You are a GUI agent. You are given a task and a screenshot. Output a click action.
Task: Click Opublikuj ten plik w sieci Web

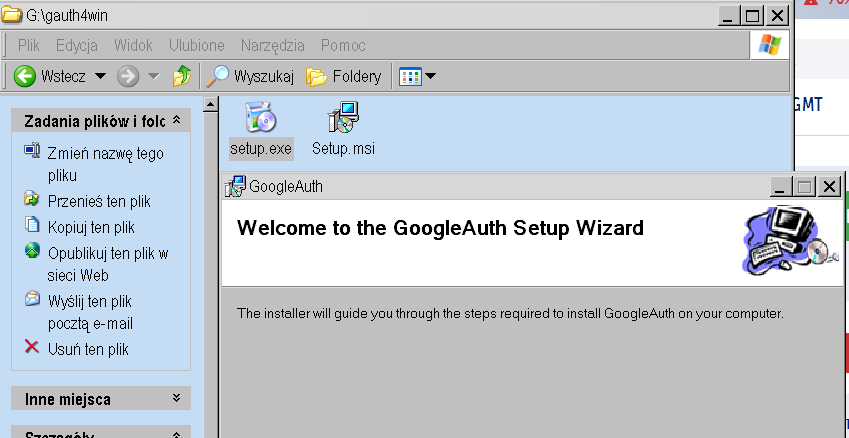point(108,264)
